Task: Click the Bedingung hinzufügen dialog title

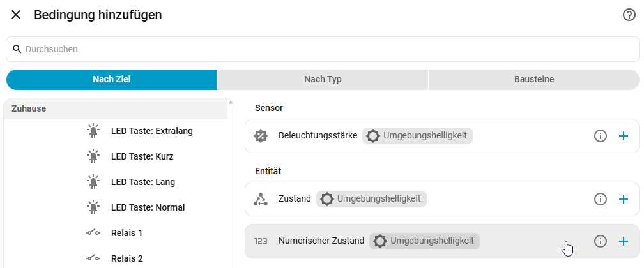Action: tap(98, 15)
